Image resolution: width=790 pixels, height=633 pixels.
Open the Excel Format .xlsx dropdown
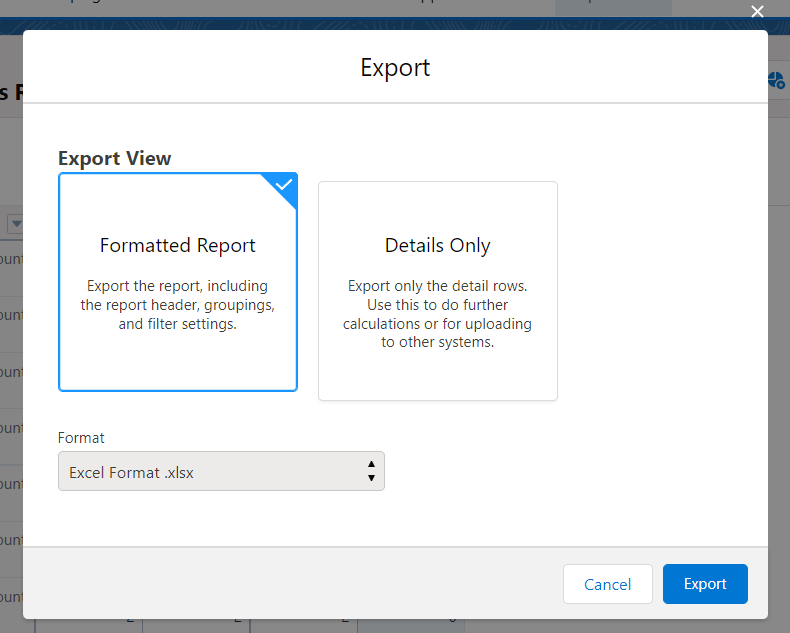tap(221, 471)
